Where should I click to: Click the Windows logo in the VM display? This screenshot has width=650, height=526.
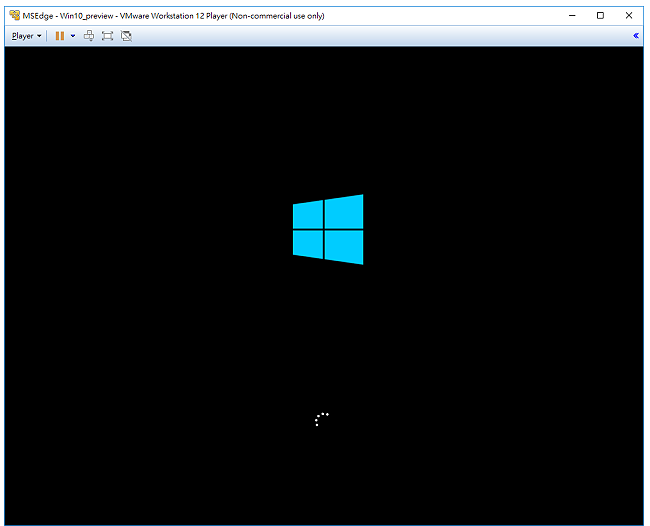point(328,229)
